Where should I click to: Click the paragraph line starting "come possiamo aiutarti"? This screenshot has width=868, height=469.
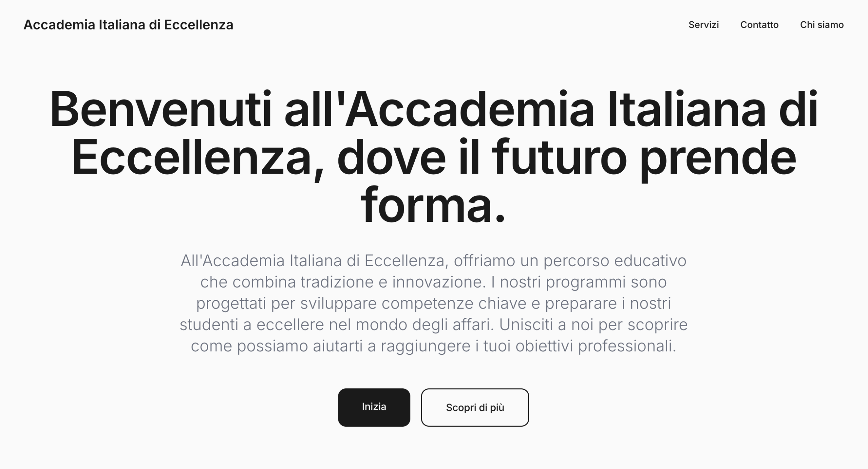pos(433,346)
